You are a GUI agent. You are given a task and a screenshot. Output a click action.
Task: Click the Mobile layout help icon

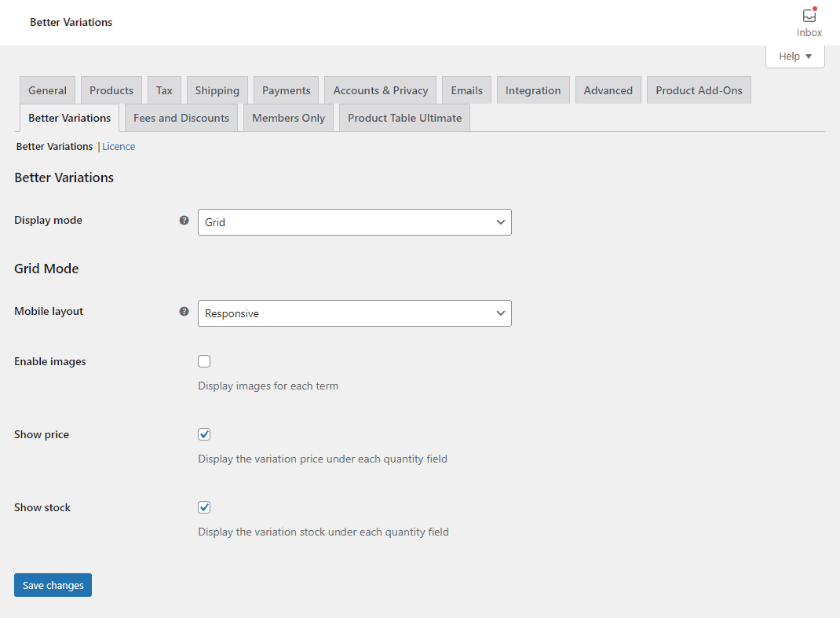pos(184,312)
